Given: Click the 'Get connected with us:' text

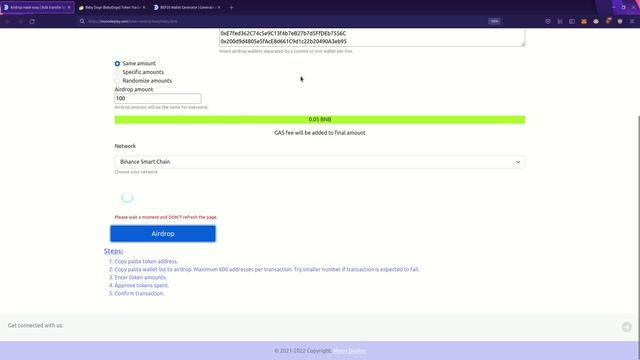Looking at the screenshot, I should tap(36, 325).
